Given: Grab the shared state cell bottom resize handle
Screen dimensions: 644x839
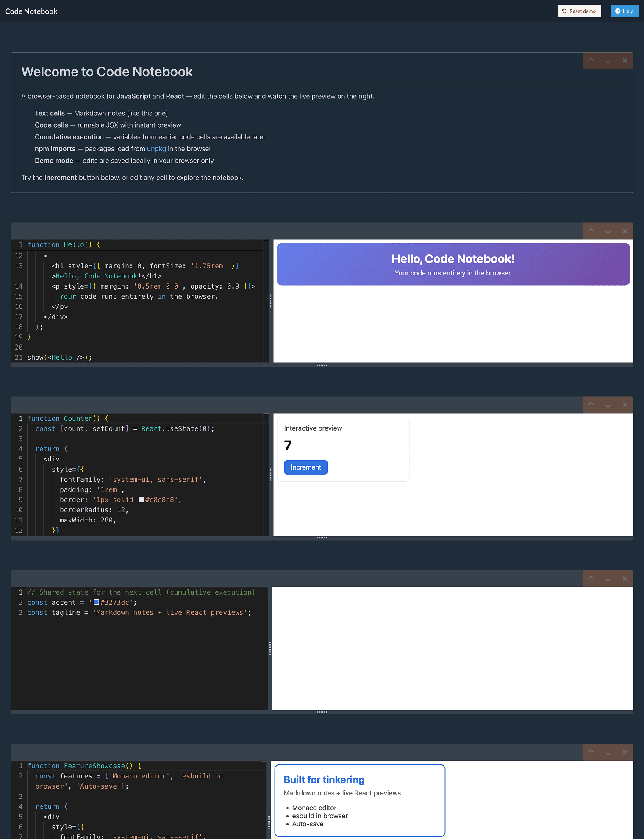Looking at the screenshot, I should (x=322, y=712).
